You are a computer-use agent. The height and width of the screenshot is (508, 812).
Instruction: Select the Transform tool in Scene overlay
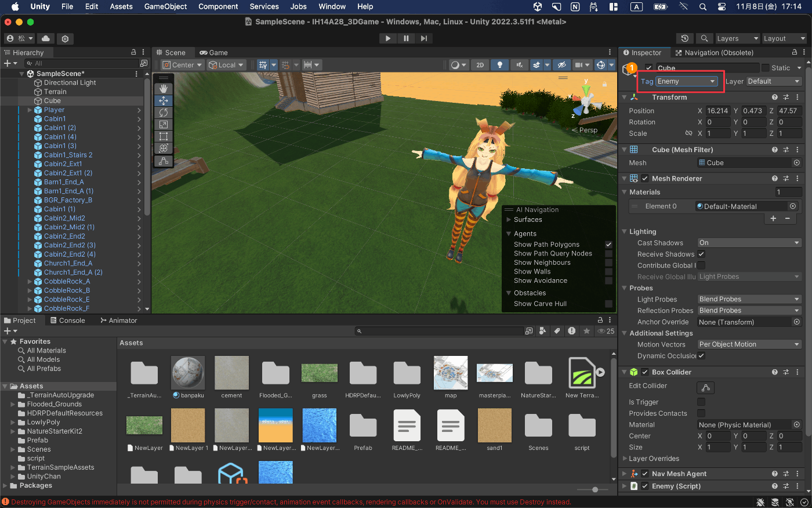pos(164,149)
